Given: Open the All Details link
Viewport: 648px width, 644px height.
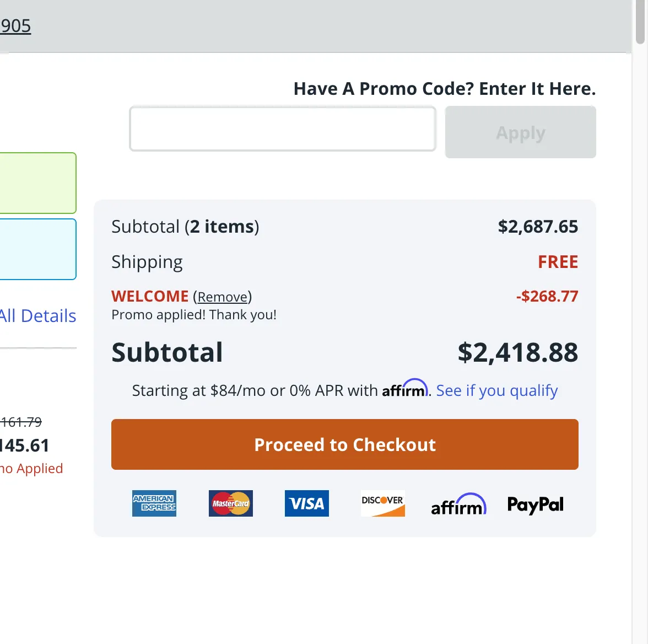Looking at the screenshot, I should click(38, 316).
